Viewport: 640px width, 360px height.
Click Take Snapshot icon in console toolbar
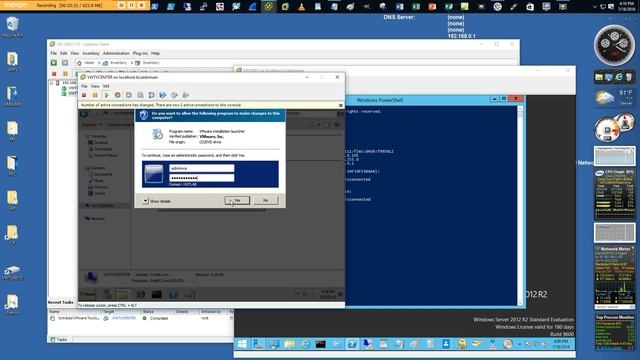(x=129, y=95)
